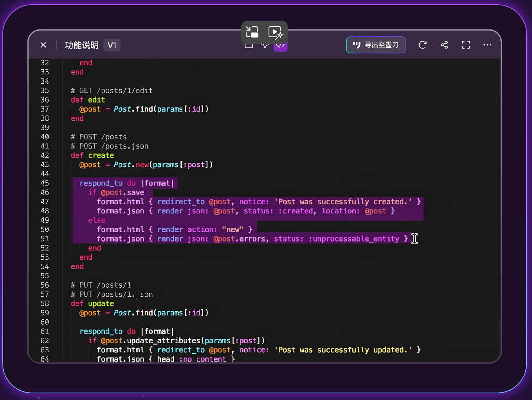Image resolution: width=532 pixels, height=400 pixels.
Task: Open the V1 version selector
Action: coord(112,45)
